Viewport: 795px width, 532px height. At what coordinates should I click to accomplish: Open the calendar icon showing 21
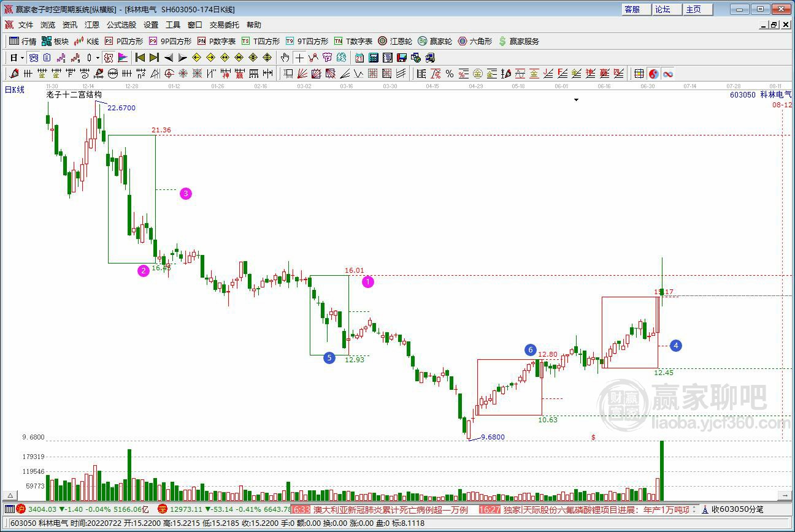[x=359, y=58]
